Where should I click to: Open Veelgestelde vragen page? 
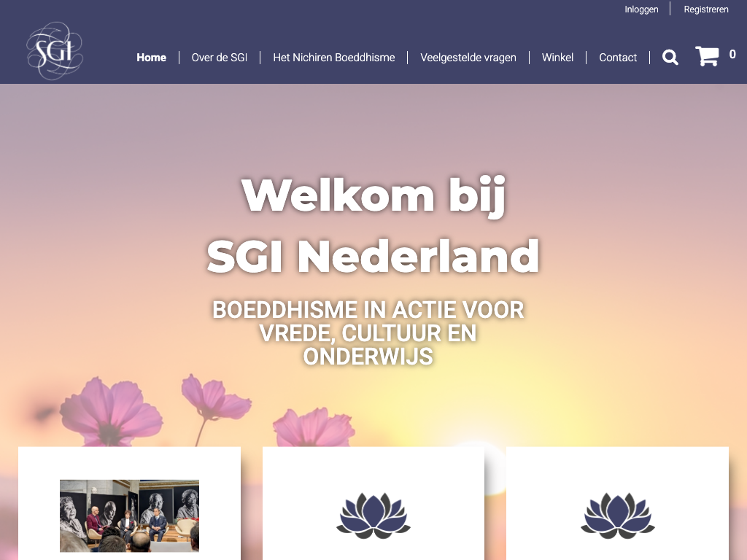coord(468,58)
